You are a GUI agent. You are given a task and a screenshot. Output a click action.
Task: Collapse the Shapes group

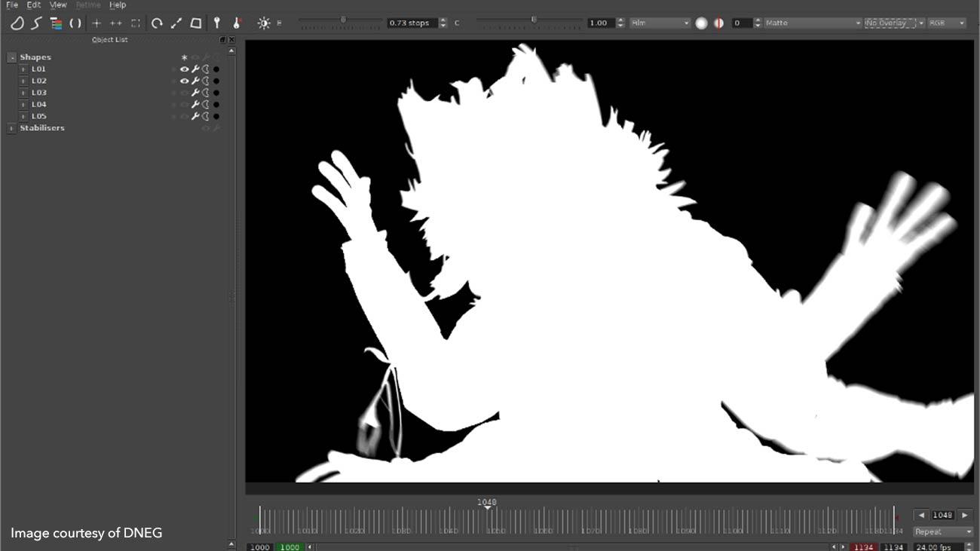(11, 57)
